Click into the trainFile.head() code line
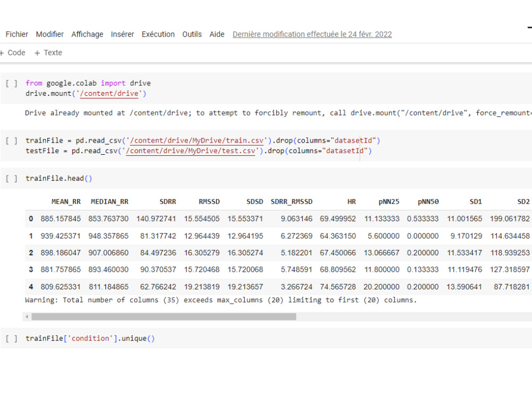The height and width of the screenshot is (399, 532). click(59, 178)
